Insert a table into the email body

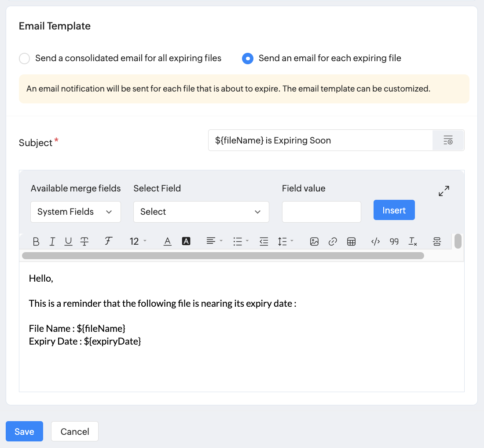[351, 242]
